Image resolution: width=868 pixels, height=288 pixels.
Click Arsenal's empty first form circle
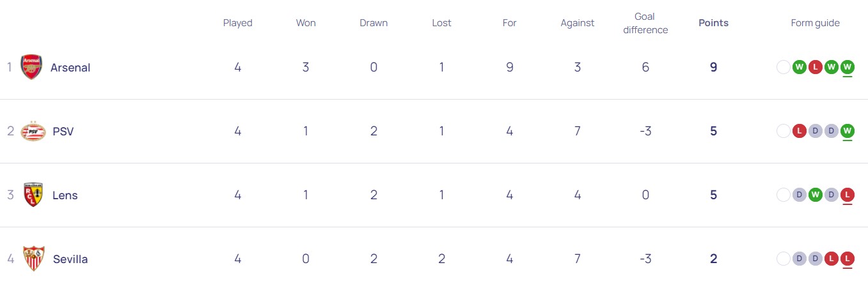[784, 67]
